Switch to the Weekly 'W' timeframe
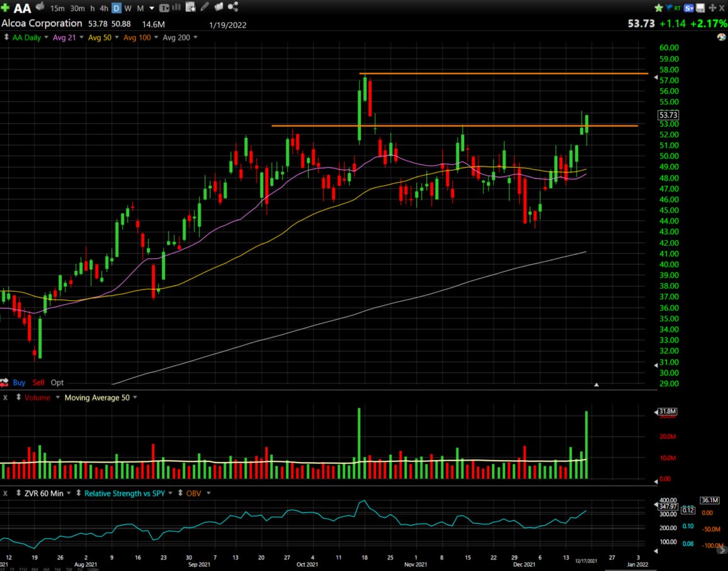 pyautogui.click(x=128, y=8)
